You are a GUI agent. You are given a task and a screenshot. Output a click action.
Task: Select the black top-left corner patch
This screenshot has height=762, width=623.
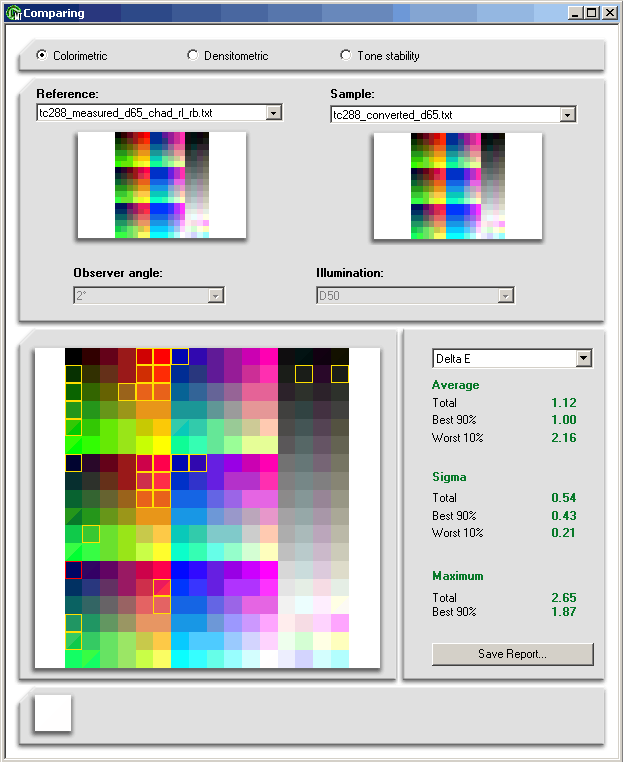pos(73,356)
